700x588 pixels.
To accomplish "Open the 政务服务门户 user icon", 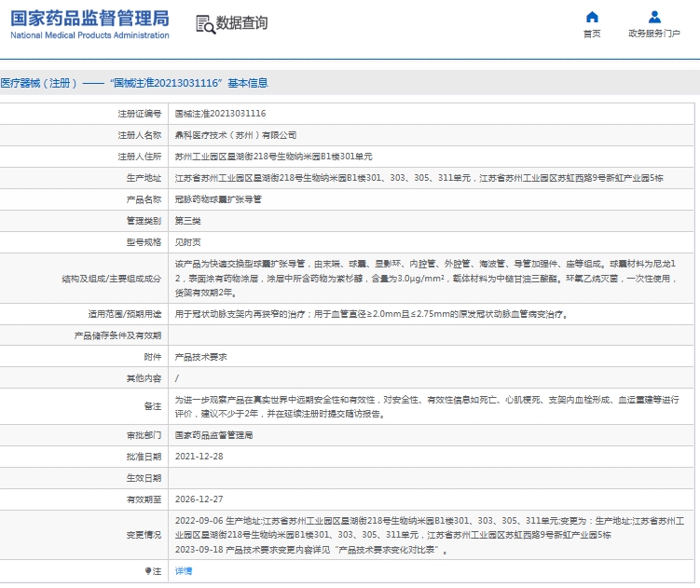I will click(654, 17).
